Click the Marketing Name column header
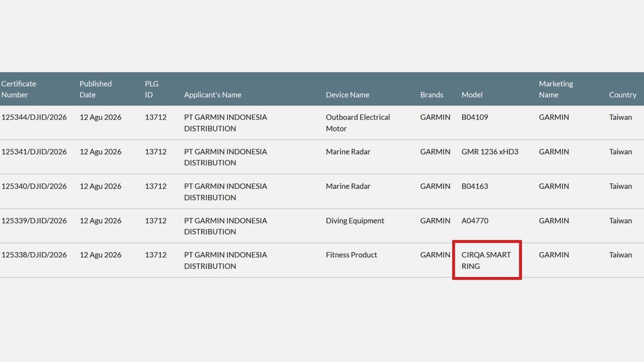644x362 pixels. point(556,89)
